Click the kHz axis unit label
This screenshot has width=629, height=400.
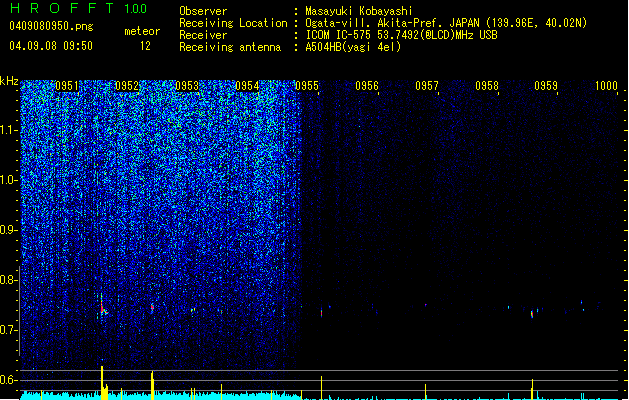coord(9,81)
